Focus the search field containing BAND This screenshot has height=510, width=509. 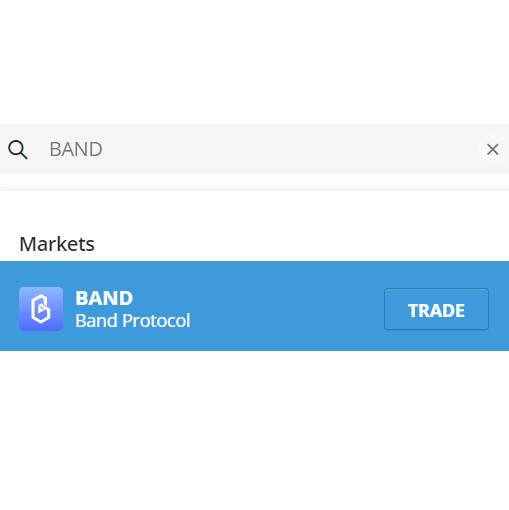(254, 149)
